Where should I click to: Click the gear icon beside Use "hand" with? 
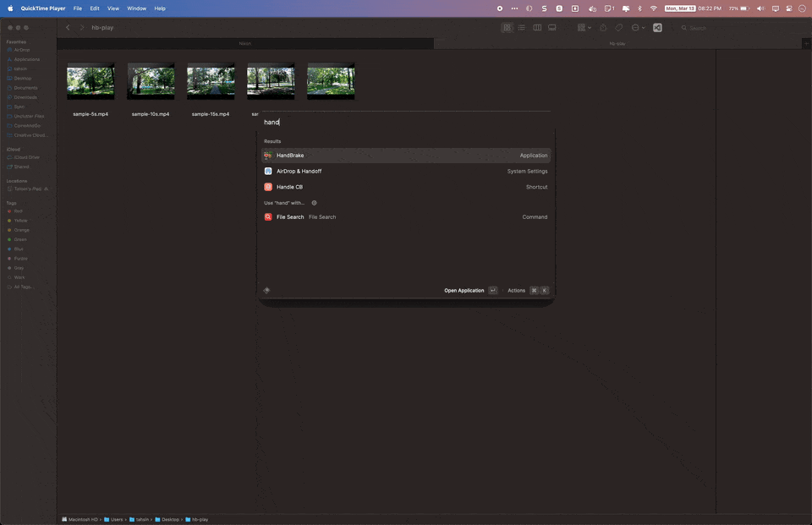point(314,203)
